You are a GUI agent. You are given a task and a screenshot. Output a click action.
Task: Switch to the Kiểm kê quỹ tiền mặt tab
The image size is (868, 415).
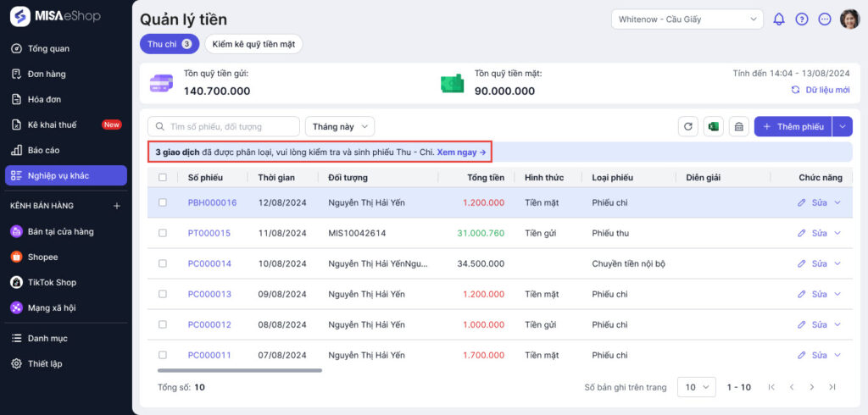click(x=253, y=44)
